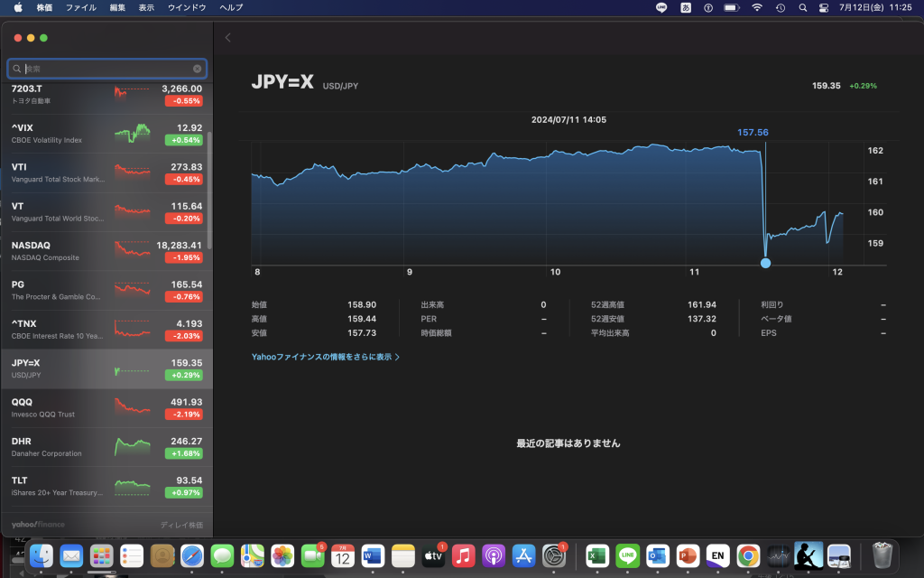
Task: Open the Yahooファイナンス more info link
Action: point(325,357)
